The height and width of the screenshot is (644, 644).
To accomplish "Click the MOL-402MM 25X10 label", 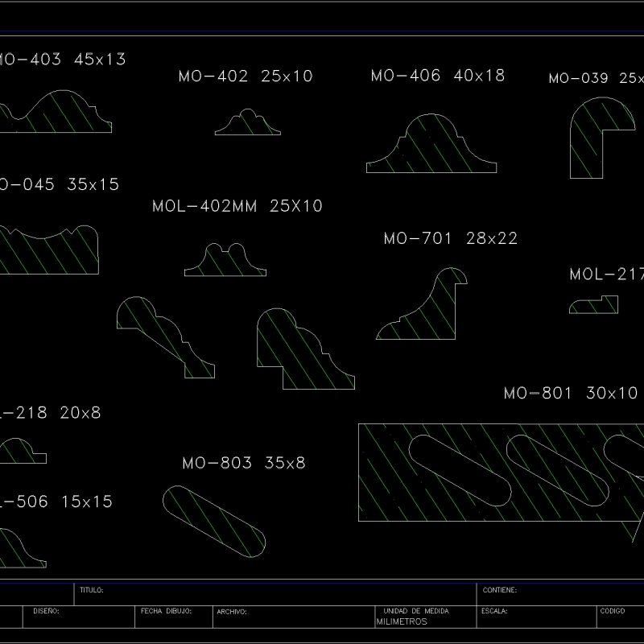I will tap(237, 207).
